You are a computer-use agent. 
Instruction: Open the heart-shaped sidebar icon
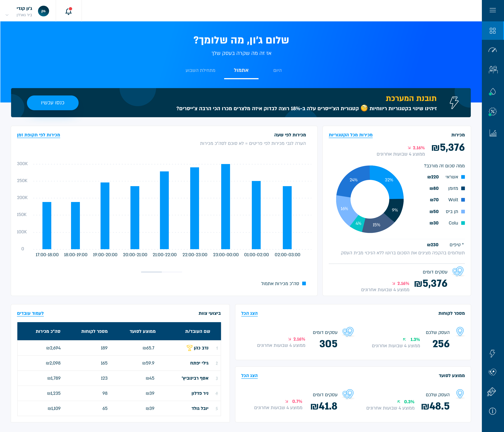point(493,372)
